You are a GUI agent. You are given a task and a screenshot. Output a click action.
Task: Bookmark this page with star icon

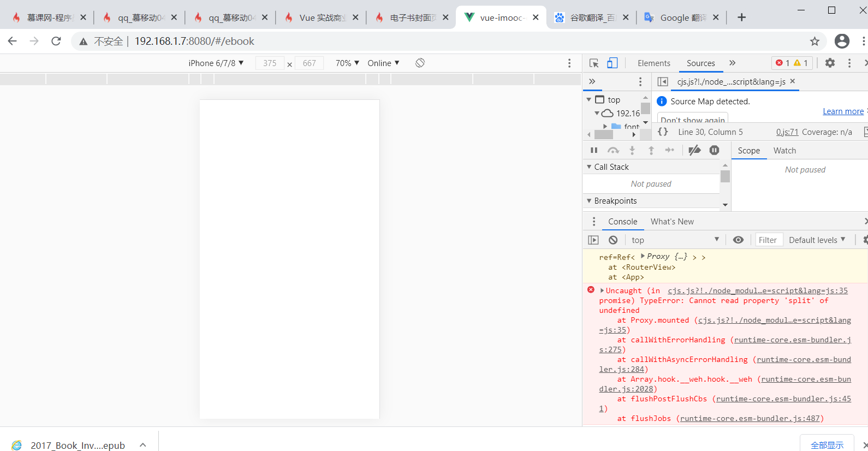coord(815,41)
